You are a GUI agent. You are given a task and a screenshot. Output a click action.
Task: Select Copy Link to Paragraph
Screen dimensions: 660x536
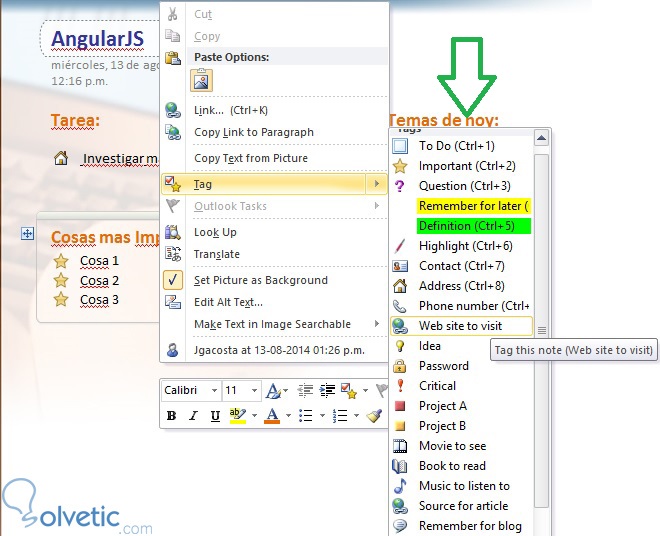[x=274, y=132]
